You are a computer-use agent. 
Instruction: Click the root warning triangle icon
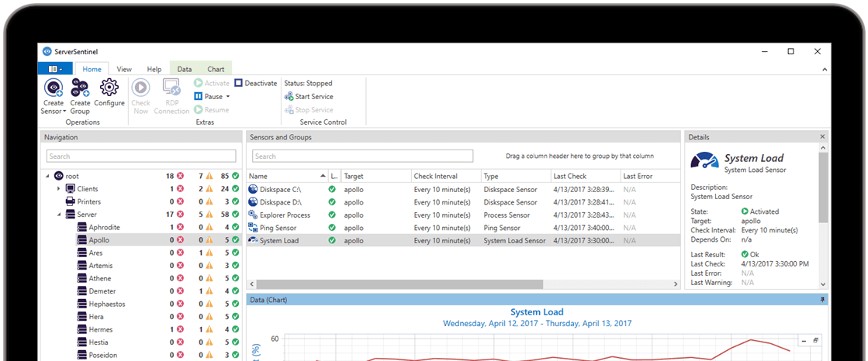[209, 177]
